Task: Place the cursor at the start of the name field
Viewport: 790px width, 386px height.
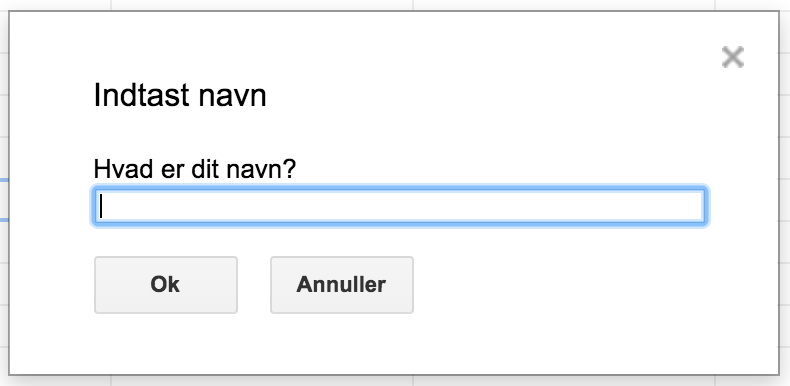Action: (x=102, y=207)
